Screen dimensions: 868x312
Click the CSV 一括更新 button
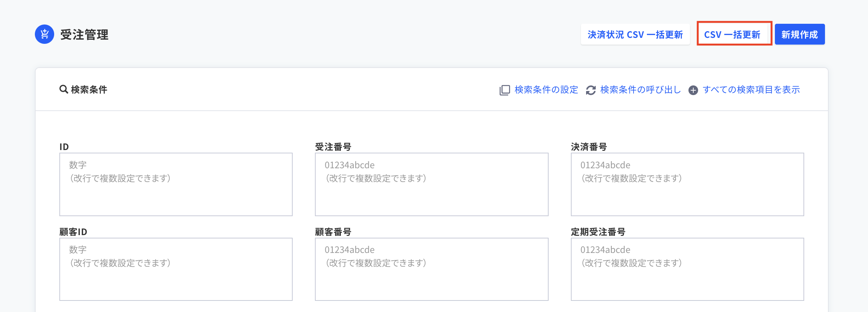point(732,35)
